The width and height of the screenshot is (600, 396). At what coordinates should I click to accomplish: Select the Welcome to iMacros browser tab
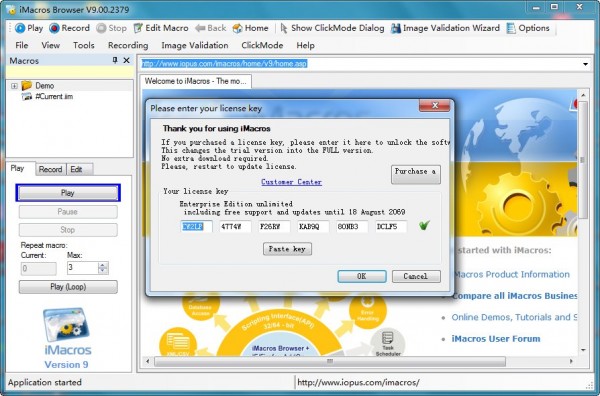(x=196, y=81)
